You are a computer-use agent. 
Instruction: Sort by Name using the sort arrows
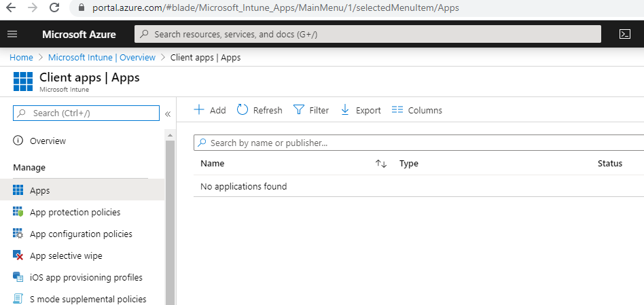(x=381, y=164)
